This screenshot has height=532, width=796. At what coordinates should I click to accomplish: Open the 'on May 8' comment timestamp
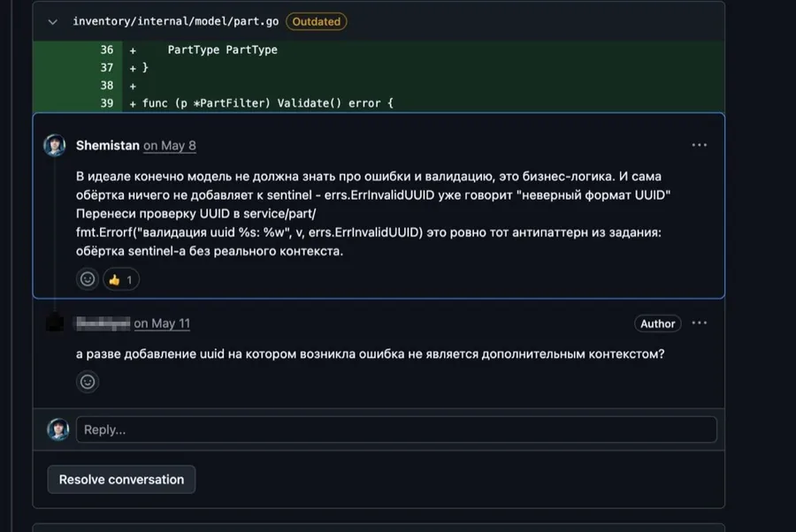point(170,146)
